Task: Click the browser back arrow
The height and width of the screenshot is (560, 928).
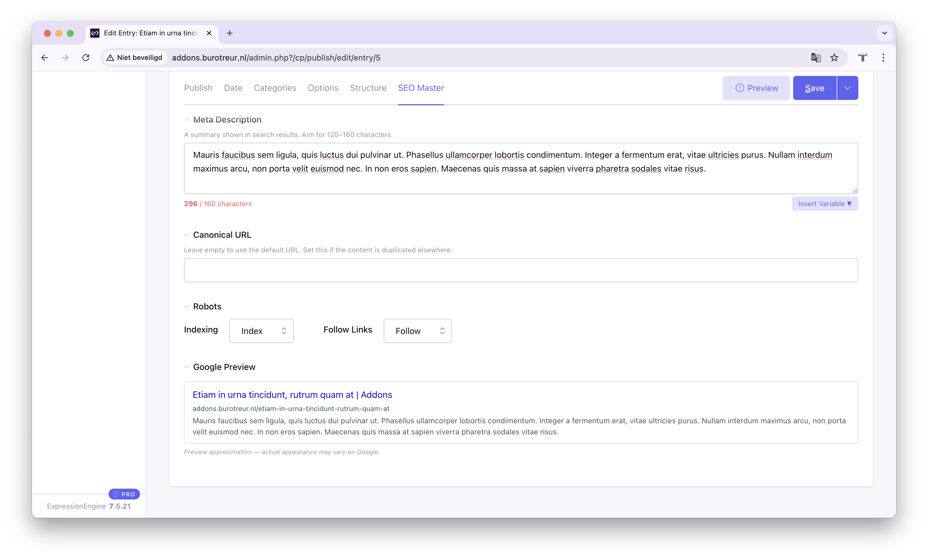Action: (x=45, y=58)
